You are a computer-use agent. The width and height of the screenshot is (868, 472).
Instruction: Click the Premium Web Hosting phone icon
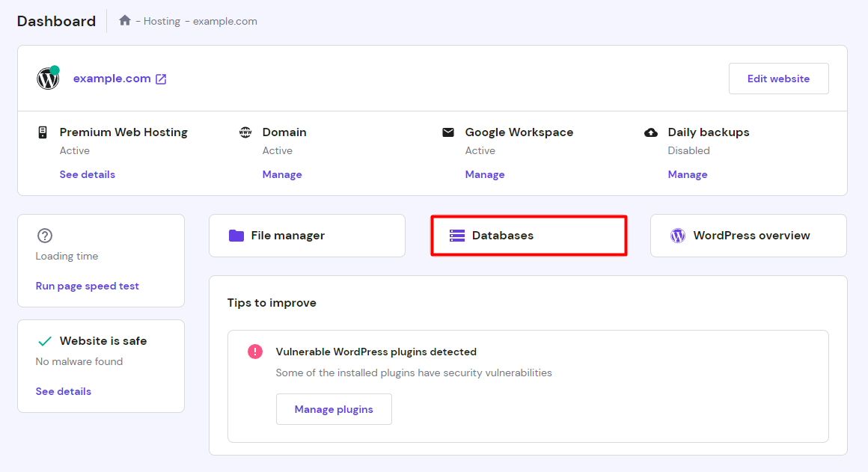pyautogui.click(x=42, y=132)
